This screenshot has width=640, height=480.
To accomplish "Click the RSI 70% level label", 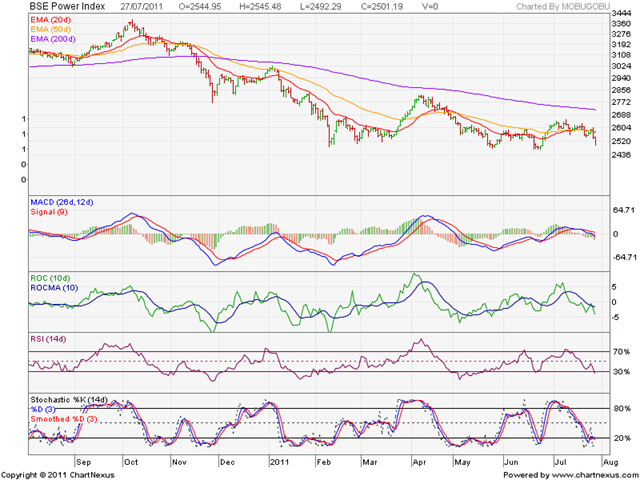I will click(621, 351).
